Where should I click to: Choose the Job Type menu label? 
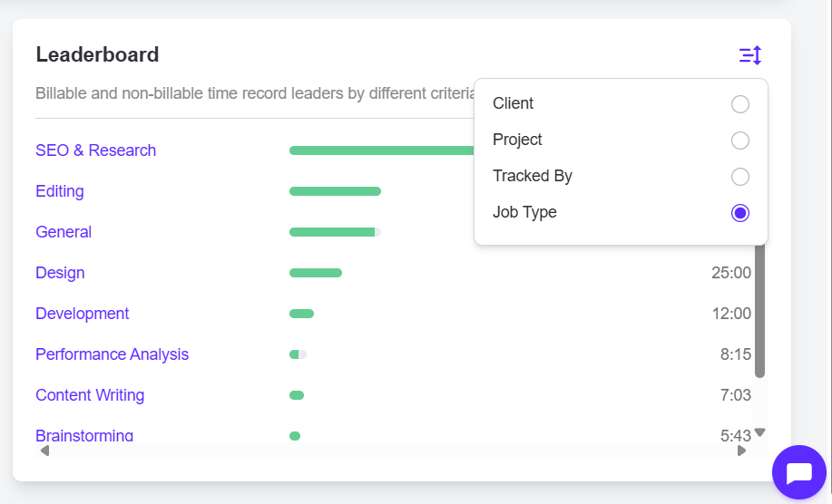[x=524, y=212]
